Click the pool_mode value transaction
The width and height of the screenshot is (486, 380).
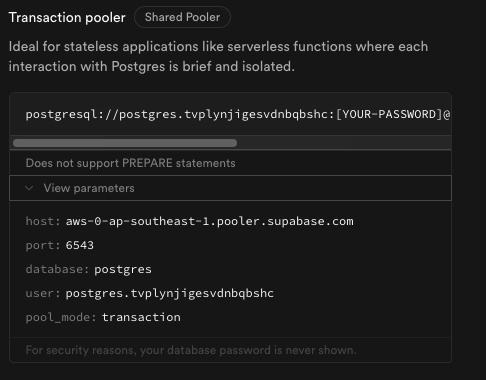(x=141, y=317)
